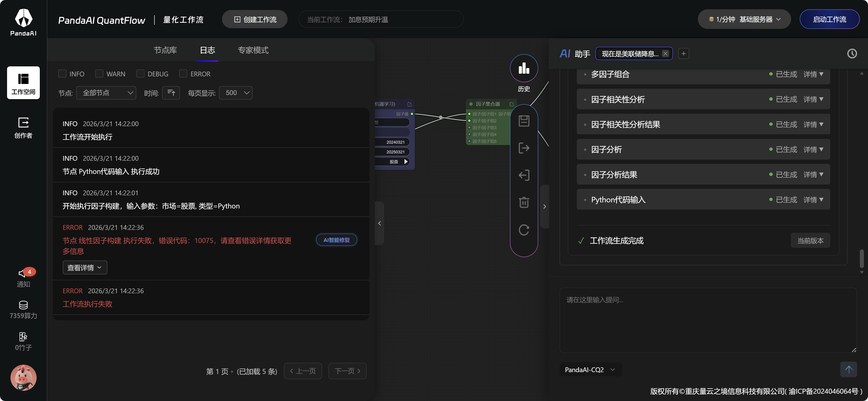Open the 基础服务器 server dropdown

(744, 19)
